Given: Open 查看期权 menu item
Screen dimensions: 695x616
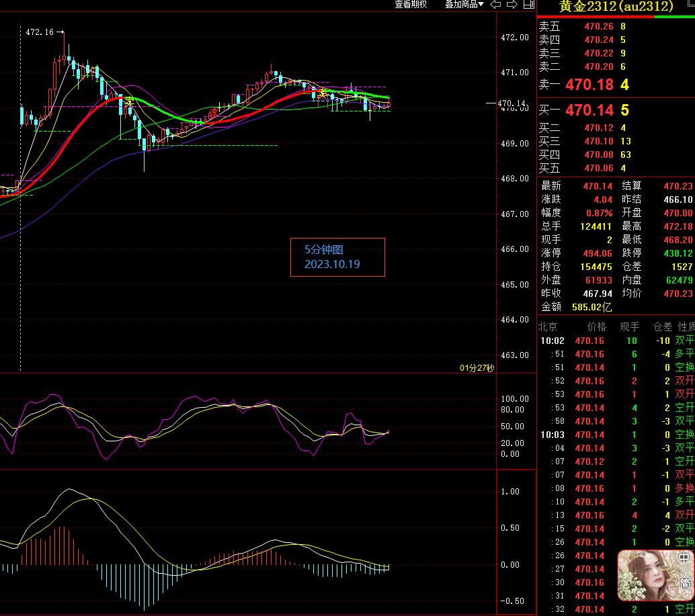Looking at the screenshot, I should 411,5.
